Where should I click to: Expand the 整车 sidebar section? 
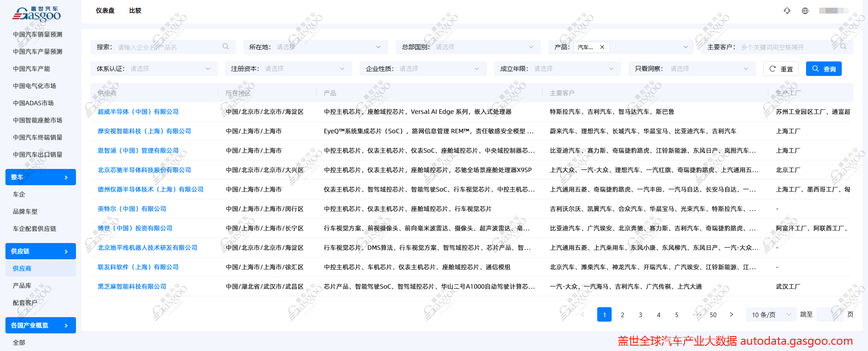pos(40,177)
